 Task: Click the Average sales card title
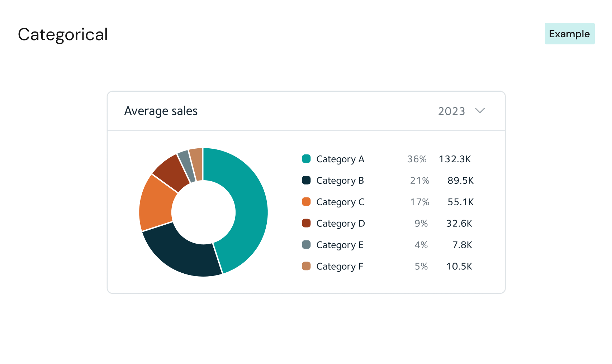(161, 111)
